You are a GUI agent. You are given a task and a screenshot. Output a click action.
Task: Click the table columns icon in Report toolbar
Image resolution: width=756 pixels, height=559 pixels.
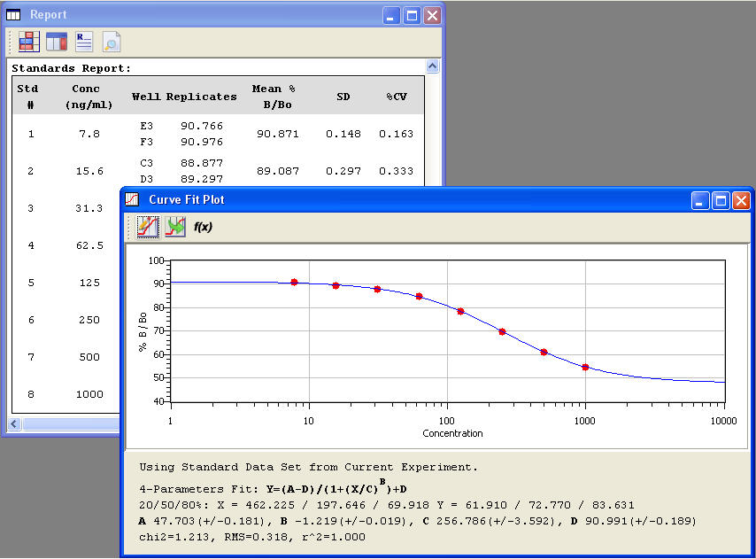(x=57, y=42)
